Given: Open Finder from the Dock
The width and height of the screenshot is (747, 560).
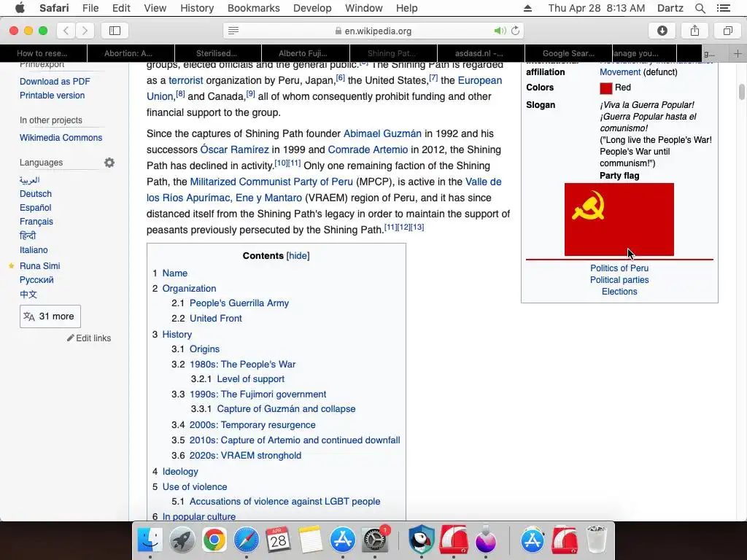Looking at the screenshot, I should click(150, 540).
